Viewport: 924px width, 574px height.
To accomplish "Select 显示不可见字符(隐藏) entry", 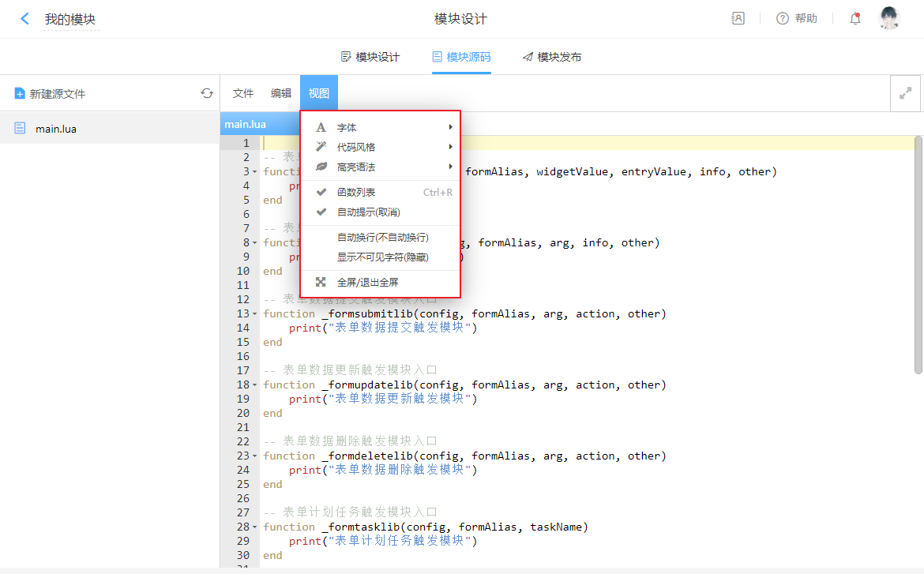I will click(x=382, y=257).
